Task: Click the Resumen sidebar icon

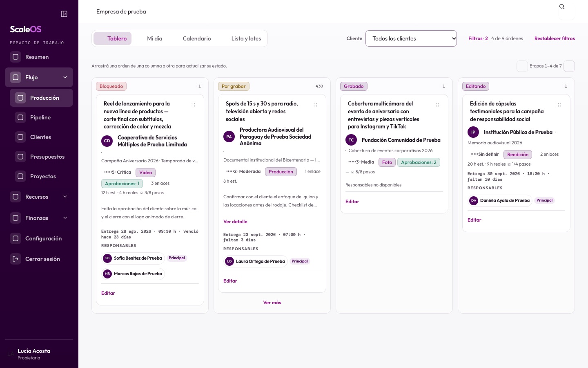Action: click(x=16, y=57)
